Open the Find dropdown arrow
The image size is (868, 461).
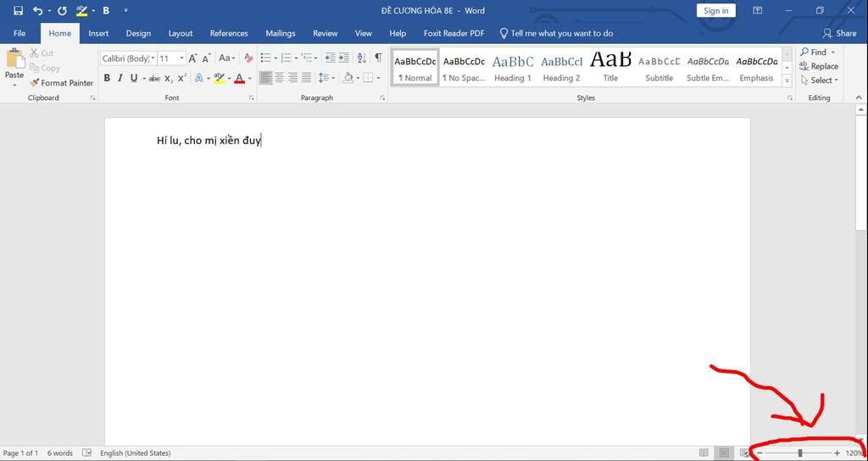(x=832, y=52)
